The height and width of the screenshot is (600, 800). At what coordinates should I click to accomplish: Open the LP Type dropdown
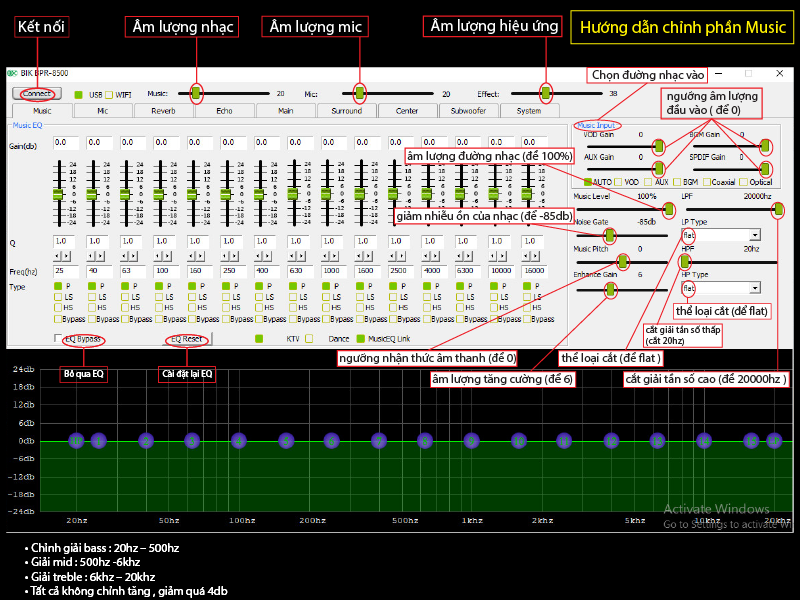tap(755, 235)
